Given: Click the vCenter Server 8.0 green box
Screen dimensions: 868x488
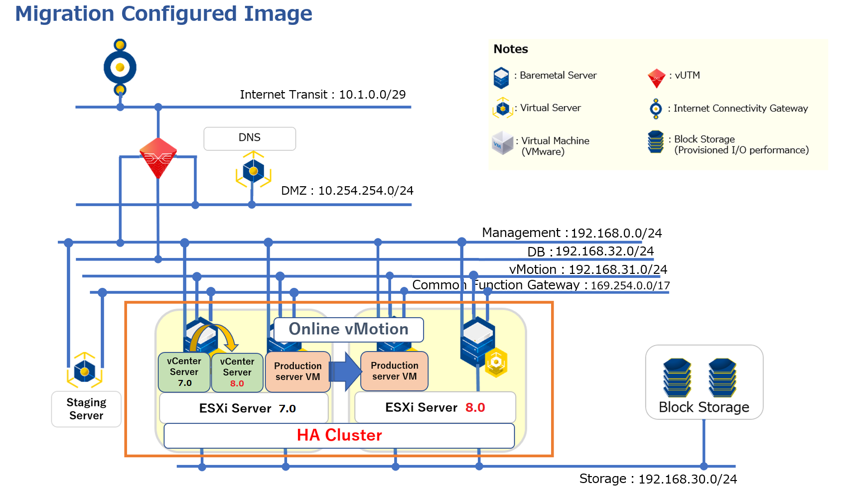Looking at the screenshot, I should (x=237, y=372).
